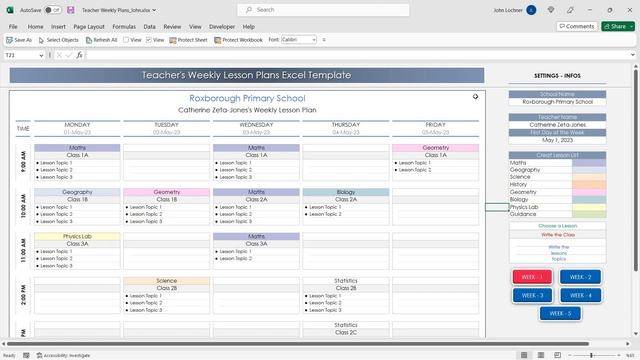Open John Lochner account avatar

click(x=531, y=10)
